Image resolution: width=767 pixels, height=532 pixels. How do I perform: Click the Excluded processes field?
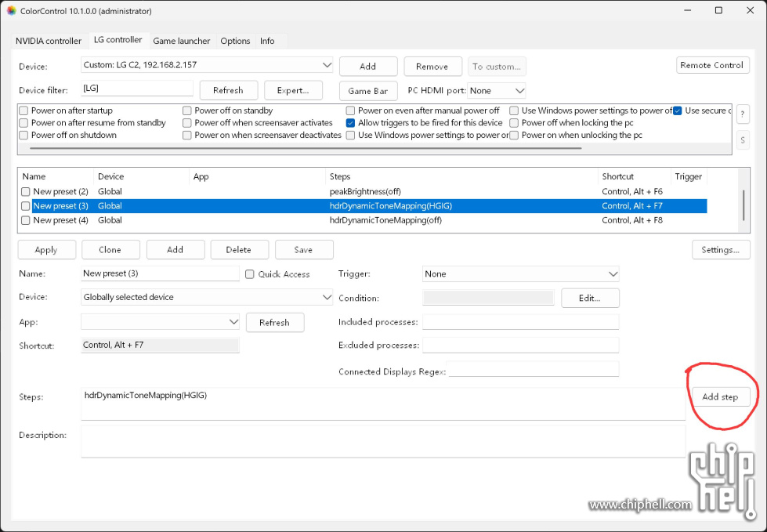pyautogui.click(x=520, y=346)
